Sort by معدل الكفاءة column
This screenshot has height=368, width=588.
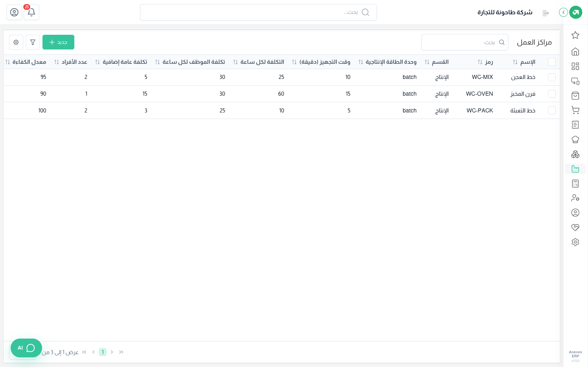click(26, 62)
